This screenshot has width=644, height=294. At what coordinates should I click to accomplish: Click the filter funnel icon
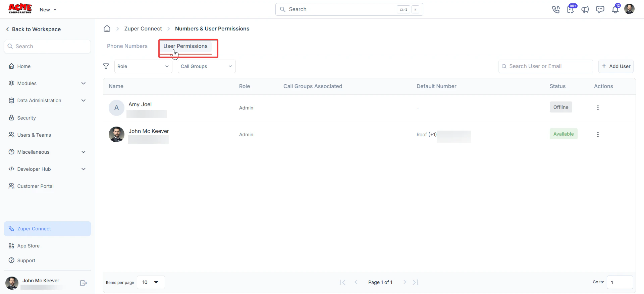pos(106,66)
